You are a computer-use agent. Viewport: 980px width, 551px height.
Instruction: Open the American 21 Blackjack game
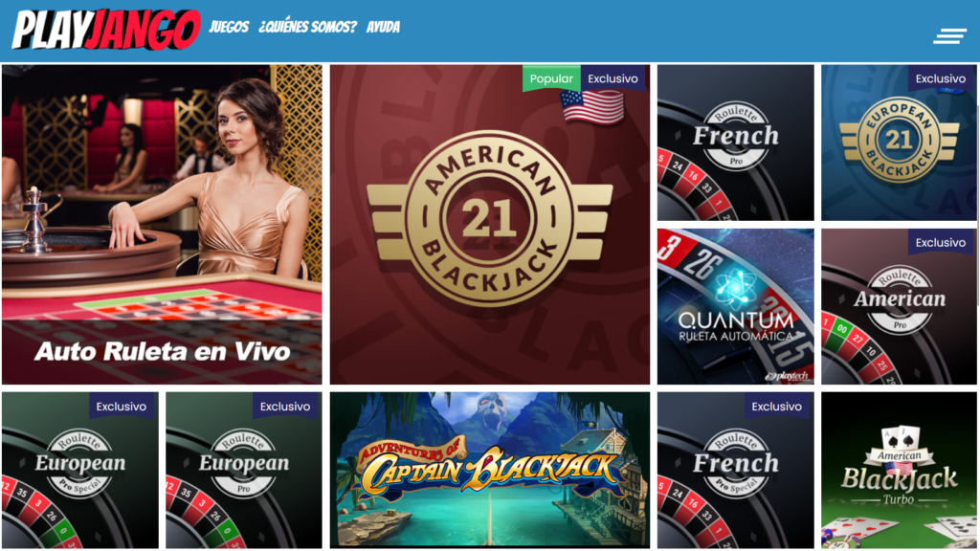tap(490, 224)
